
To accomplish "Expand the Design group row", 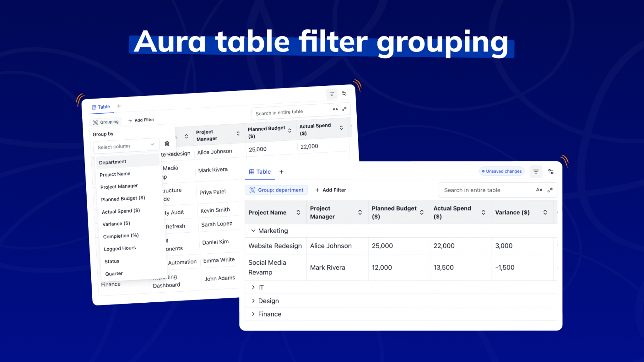I will coord(253,301).
